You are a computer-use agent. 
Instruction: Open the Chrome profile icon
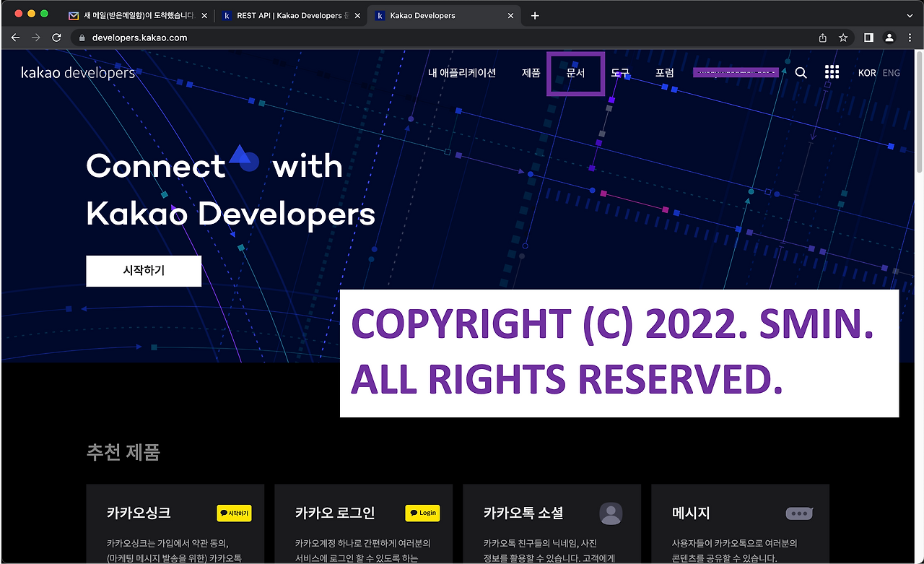pyautogui.click(x=889, y=38)
